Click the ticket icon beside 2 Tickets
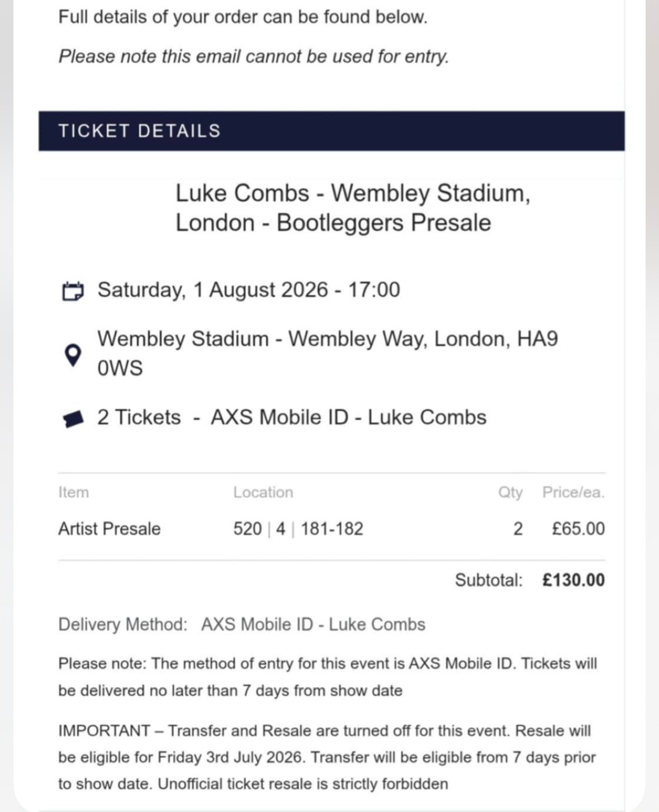 pos(73,419)
